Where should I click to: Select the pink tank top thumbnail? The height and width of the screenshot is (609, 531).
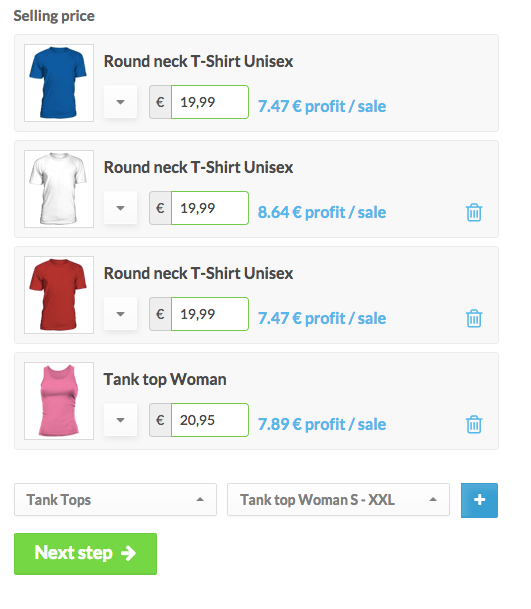[x=59, y=401]
